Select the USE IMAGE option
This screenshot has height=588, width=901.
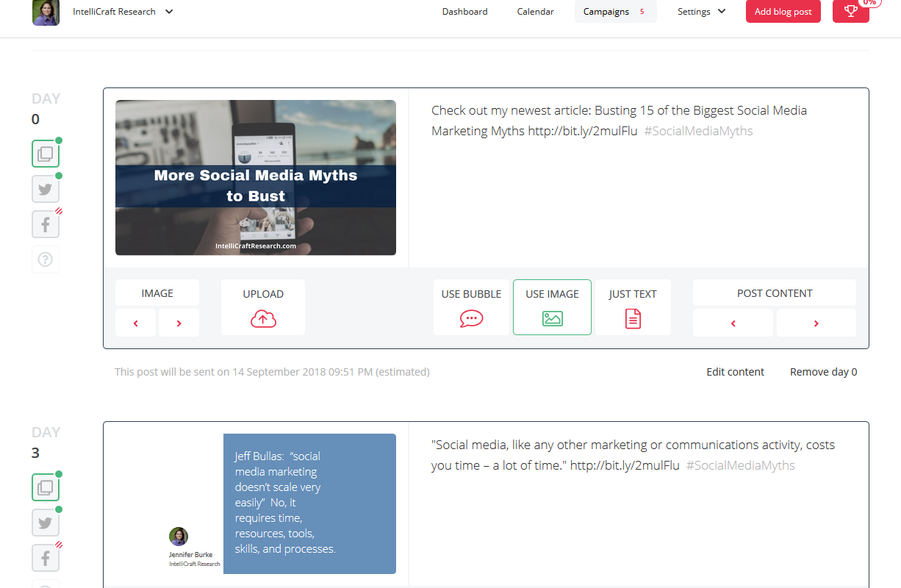click(x=552, y=307)
